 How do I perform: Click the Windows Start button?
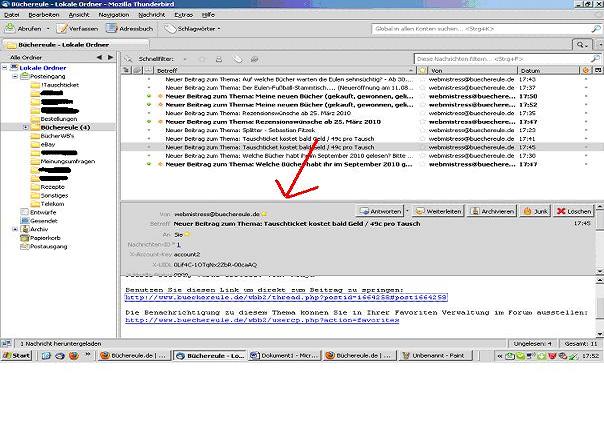tap(19, 355)
